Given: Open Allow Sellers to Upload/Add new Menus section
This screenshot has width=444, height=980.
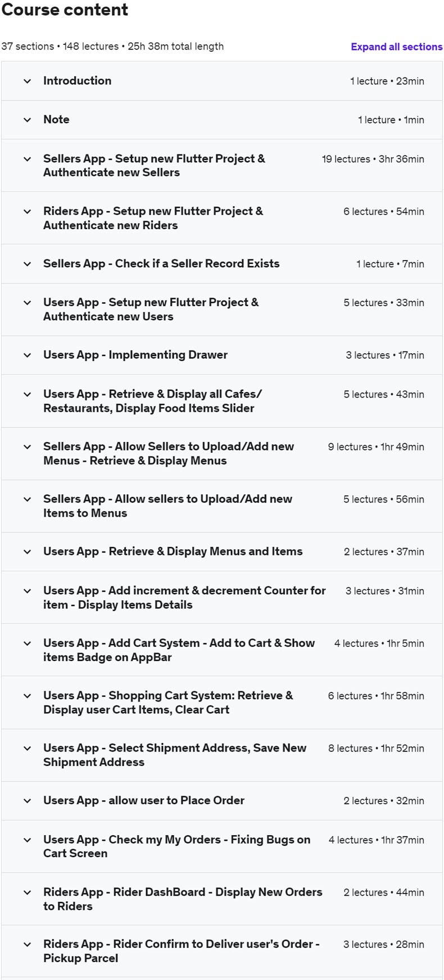Looking at the screenshot, I should pos(169,453).
